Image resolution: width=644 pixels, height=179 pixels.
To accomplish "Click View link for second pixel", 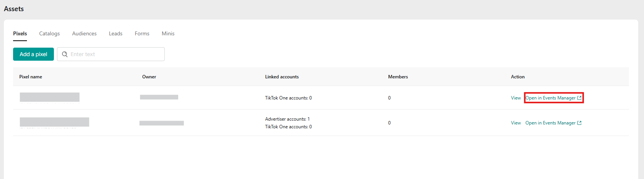I will point(516,123).
